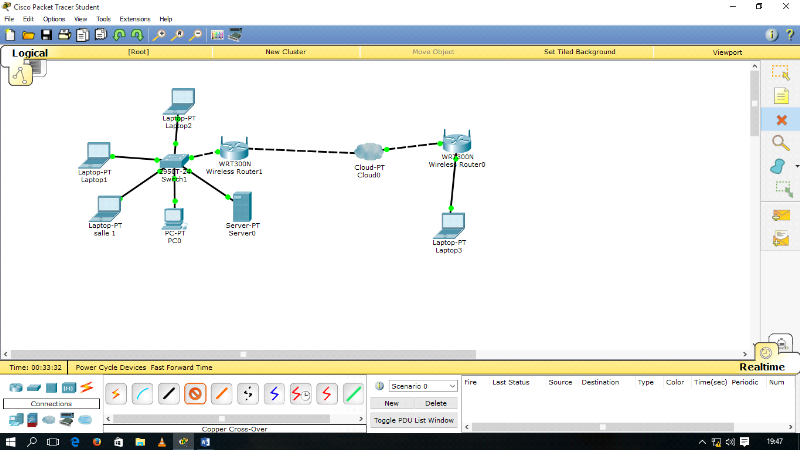Open the Extensions menu
The image size is (800, 450).
[x=135, y=19]
